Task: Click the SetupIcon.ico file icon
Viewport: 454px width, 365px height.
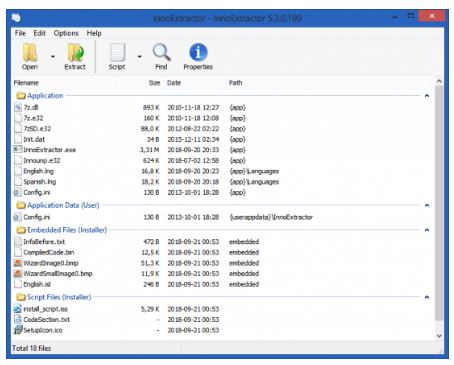Action: (x=18, y=330)
